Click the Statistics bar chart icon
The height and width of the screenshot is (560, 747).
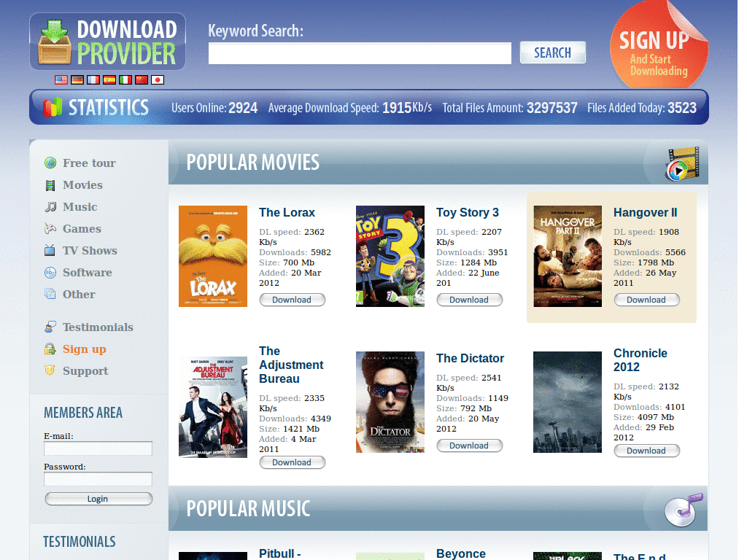tap(53, 107)
